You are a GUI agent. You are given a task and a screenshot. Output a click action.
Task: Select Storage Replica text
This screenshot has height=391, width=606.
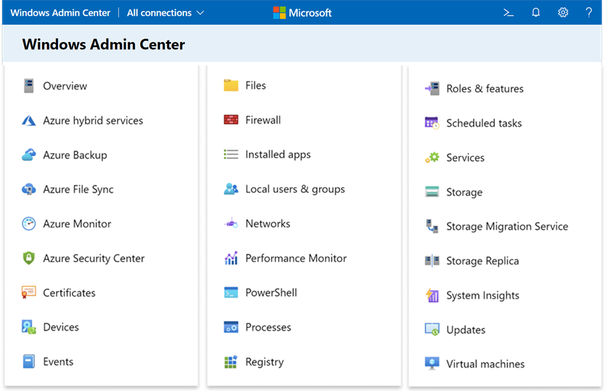(483, 261)
